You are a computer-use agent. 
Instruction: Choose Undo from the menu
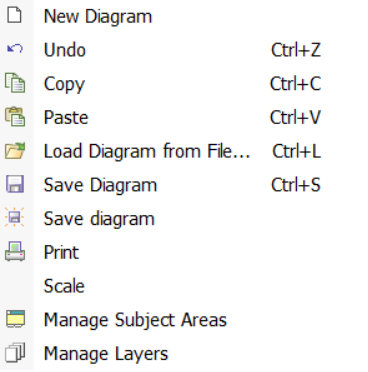point(184,50)
